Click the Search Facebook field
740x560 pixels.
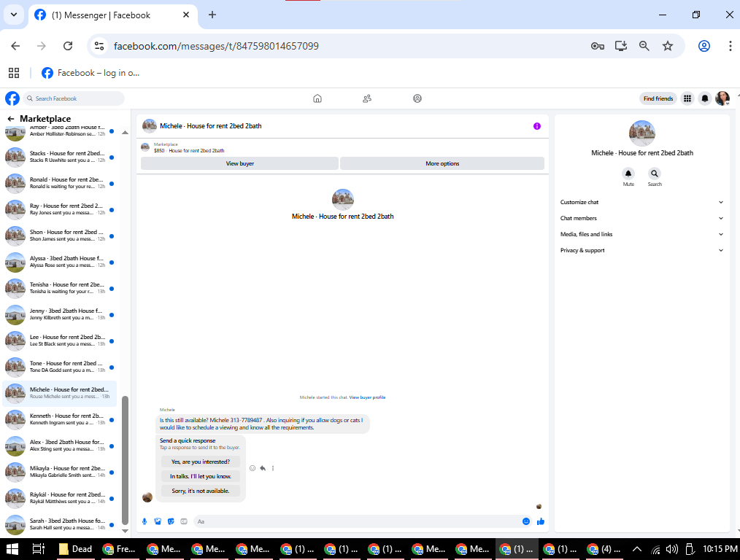click(74, 98)
